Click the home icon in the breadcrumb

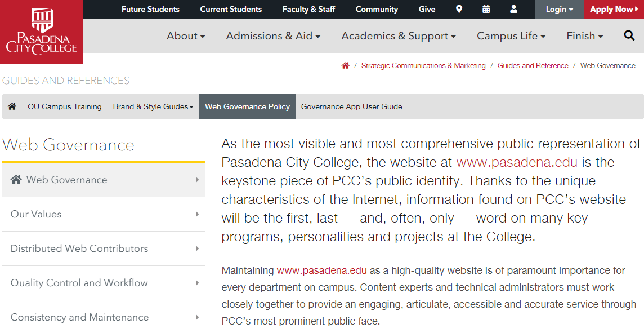[345, 65]
